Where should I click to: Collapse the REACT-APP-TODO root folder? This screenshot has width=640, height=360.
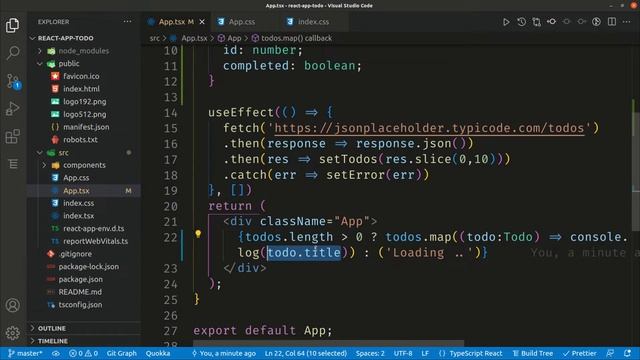tap(84, 38)
